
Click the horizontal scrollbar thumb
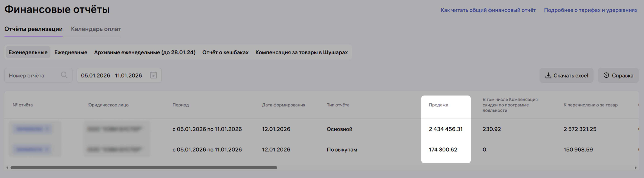tap(143, 168)
